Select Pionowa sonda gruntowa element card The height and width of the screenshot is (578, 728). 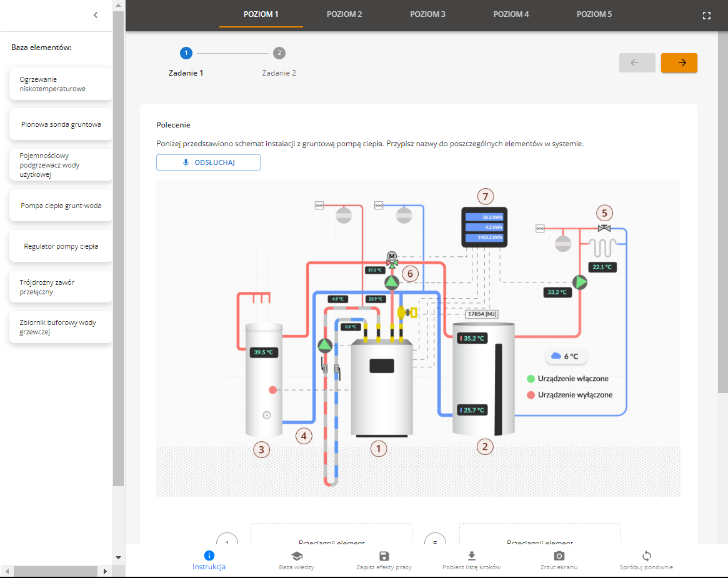tap(61, 124)
